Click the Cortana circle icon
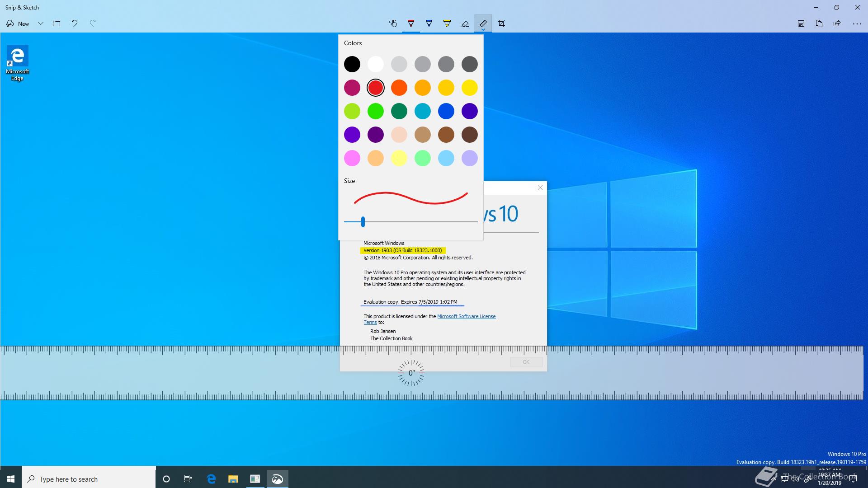Screen dimensions: 868x488 click(x=166, y=479)
